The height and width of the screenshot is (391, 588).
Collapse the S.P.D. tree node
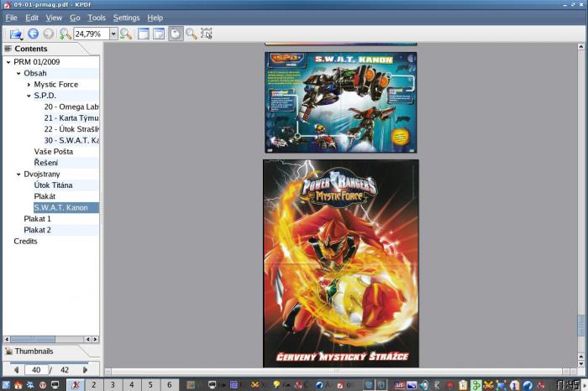click(29, 96)
